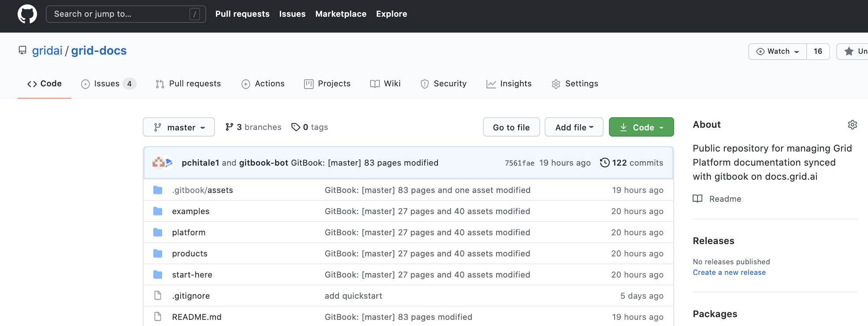Open the Projects tab
Screen dimensions: 868x326
327,84
